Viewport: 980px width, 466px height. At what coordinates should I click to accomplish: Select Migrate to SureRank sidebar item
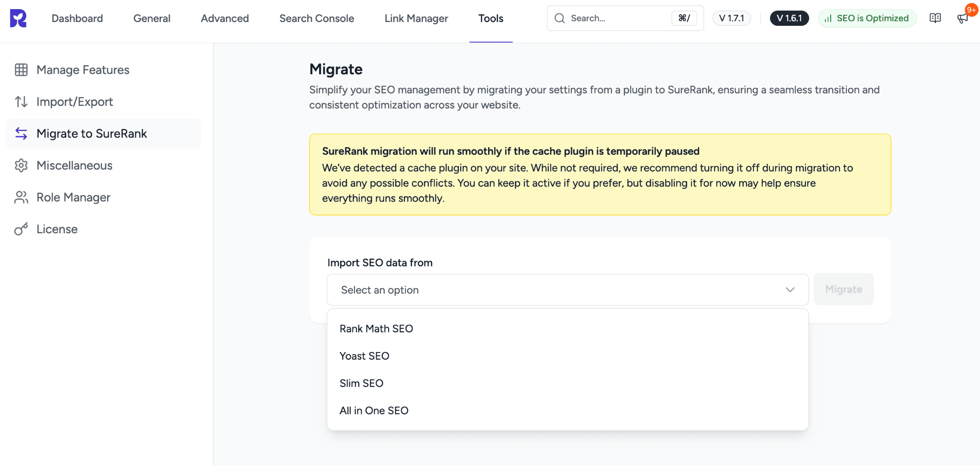[x=103, y=134]
